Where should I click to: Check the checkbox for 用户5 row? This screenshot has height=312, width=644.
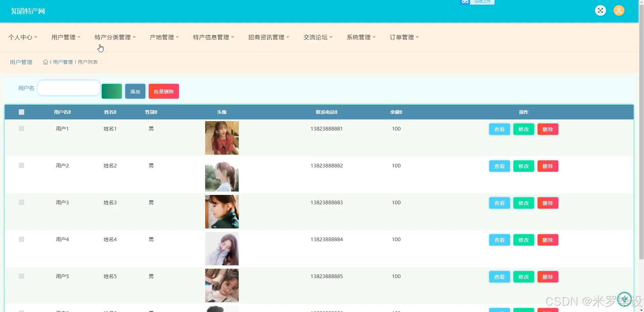21,276
